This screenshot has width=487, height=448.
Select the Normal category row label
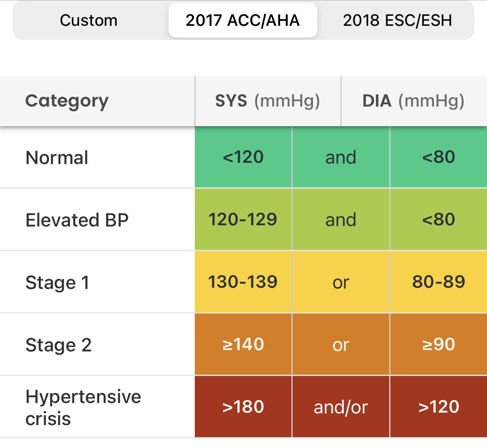57,158
